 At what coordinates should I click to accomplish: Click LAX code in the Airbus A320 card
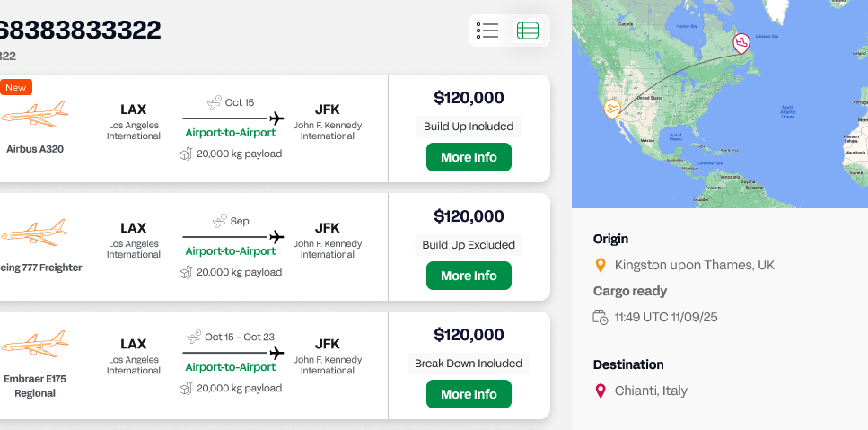pos(134,110)
